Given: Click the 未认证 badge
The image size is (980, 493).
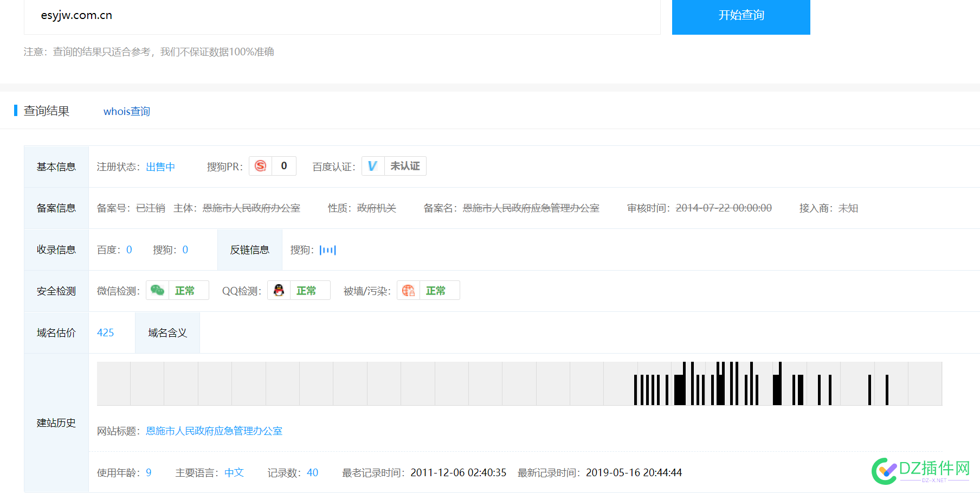Looking at the screenshot, I should (x=405, y=166).
